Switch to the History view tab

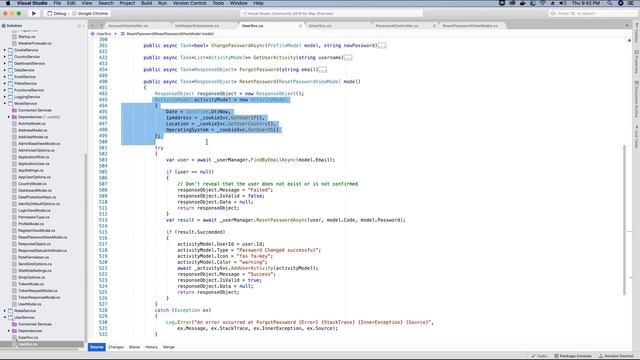click(151, 347)
